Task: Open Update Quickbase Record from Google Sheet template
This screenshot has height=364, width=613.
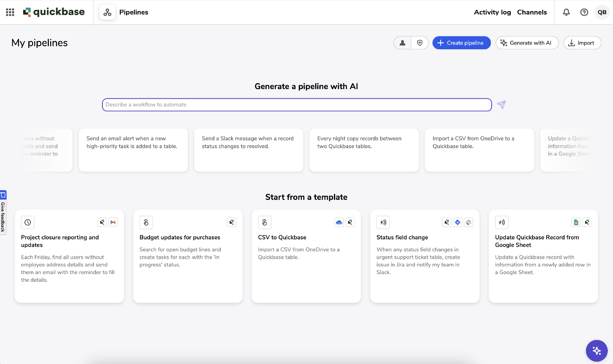Action: pyautogui.click(x=543, y=256)
